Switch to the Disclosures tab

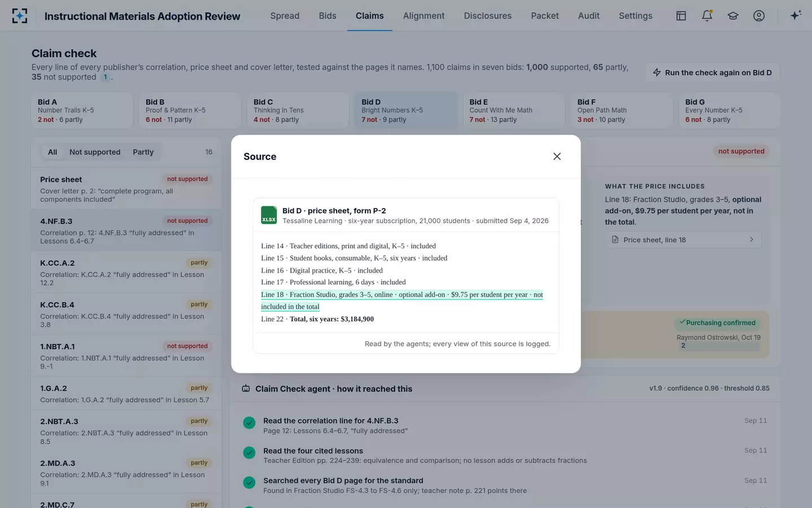488,16
